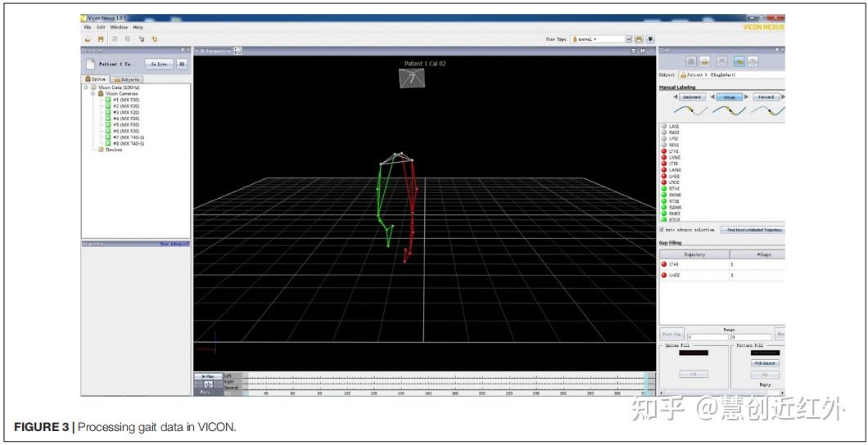Open file using toolbar folder icon
Viewport: 868px width, 445px height.
(x=88, y=39)
